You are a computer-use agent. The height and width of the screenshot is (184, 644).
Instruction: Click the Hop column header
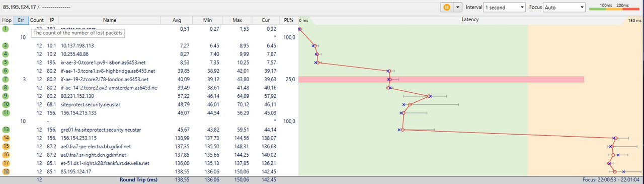(7, 20)
